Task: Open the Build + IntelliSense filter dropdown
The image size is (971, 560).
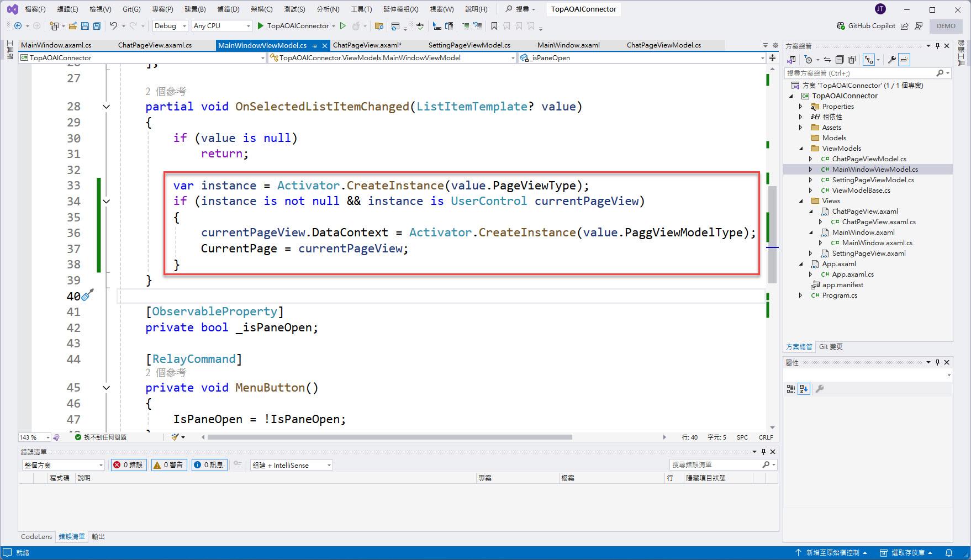Action: [x=291, y=465]
